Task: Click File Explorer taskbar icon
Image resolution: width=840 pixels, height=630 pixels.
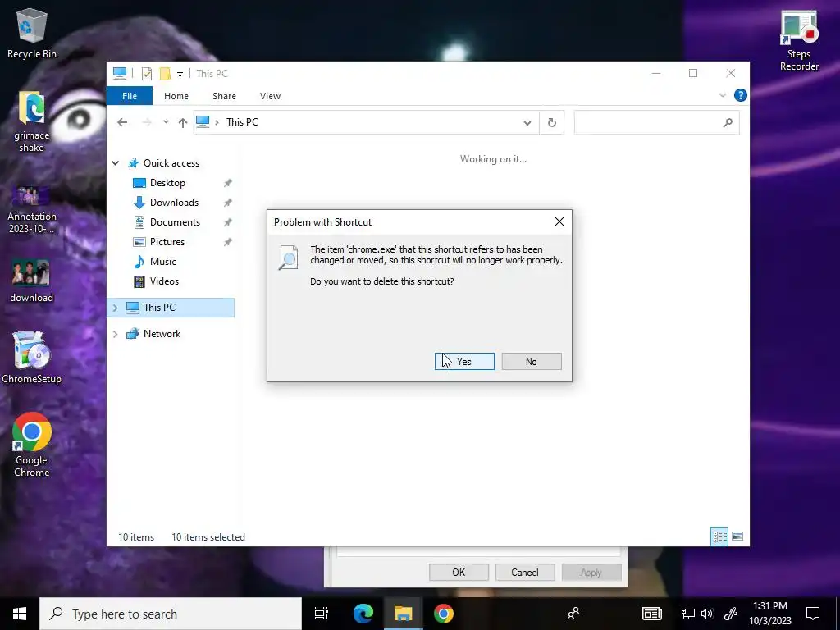Action: pyautogui.click(x=404, y=614)
